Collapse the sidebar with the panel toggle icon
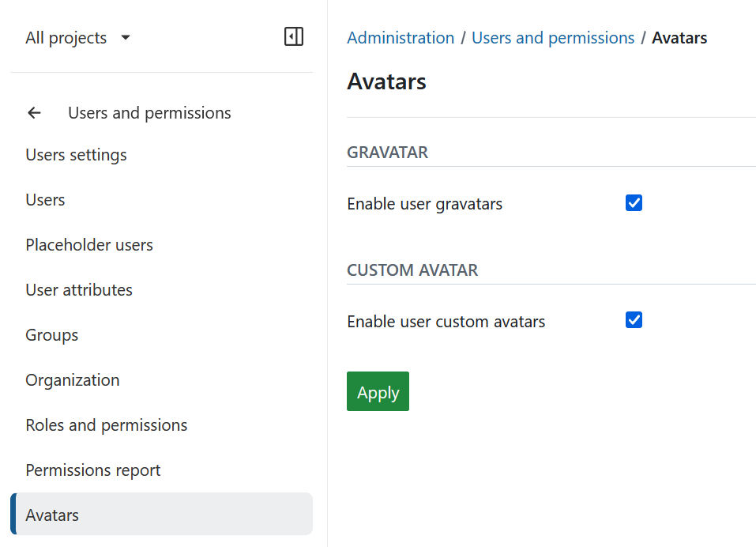This screenshot has height=547, width=756. point(294,36)
